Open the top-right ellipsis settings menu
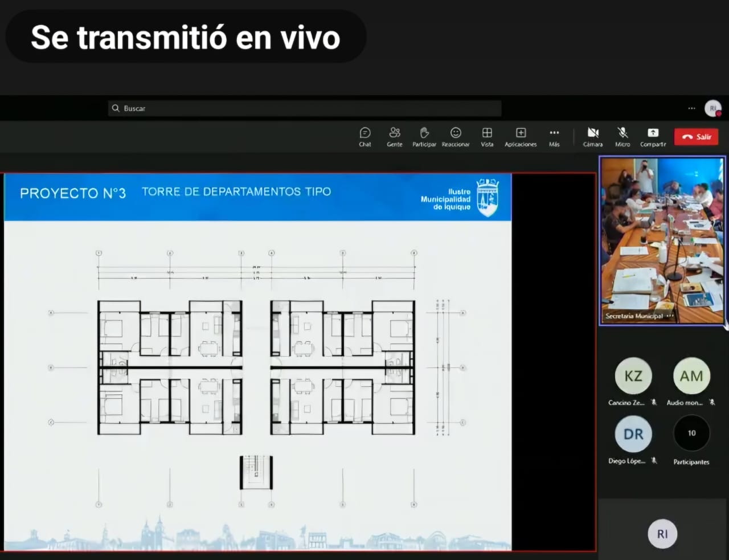This screenshot has height=560, width=729. coord(691,108)
